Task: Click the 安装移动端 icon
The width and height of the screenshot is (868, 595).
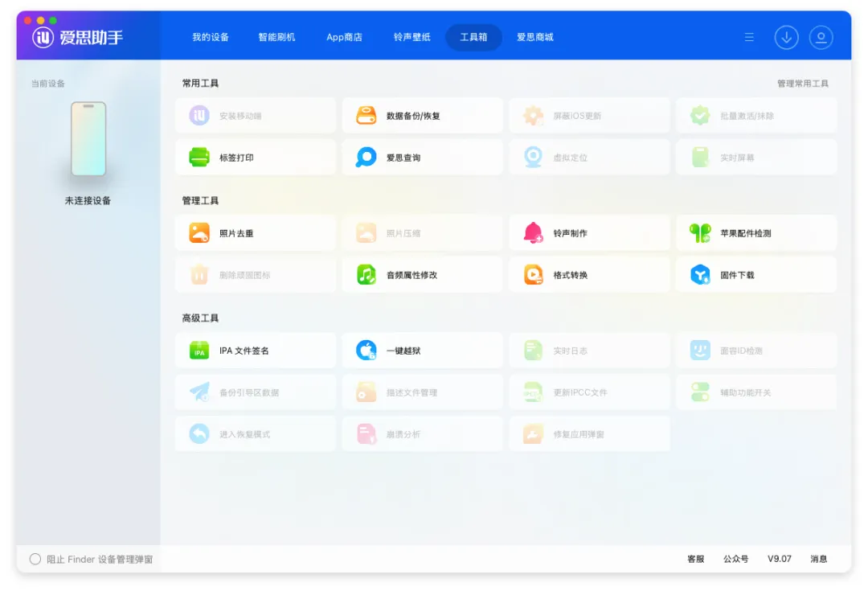Action: (x=199, y=115)
